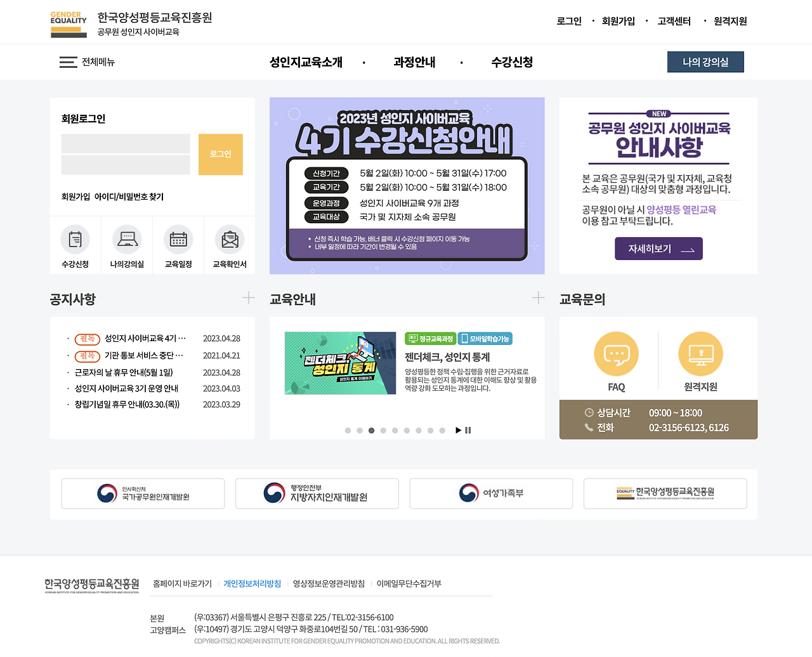The width and height of the screenshot is (812, 657).
Task: Select the 수강신청 clipboard icon
Action: click(75, 240)
